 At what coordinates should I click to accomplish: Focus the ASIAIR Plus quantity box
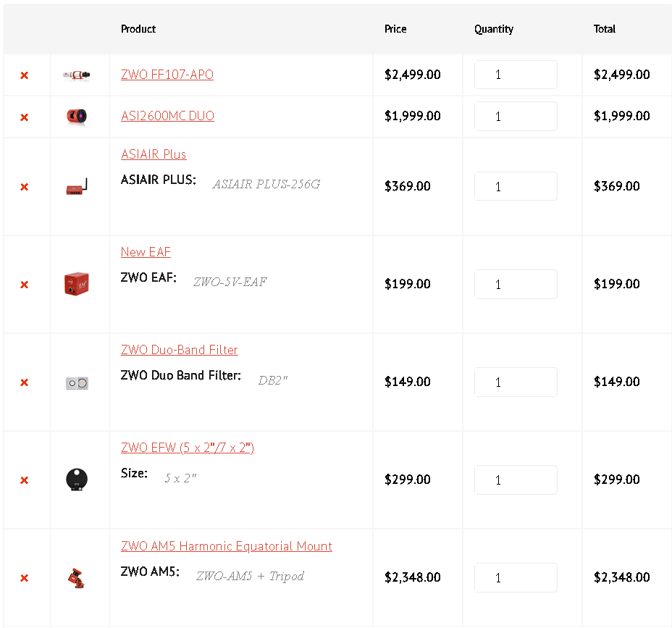click(516, 186)
